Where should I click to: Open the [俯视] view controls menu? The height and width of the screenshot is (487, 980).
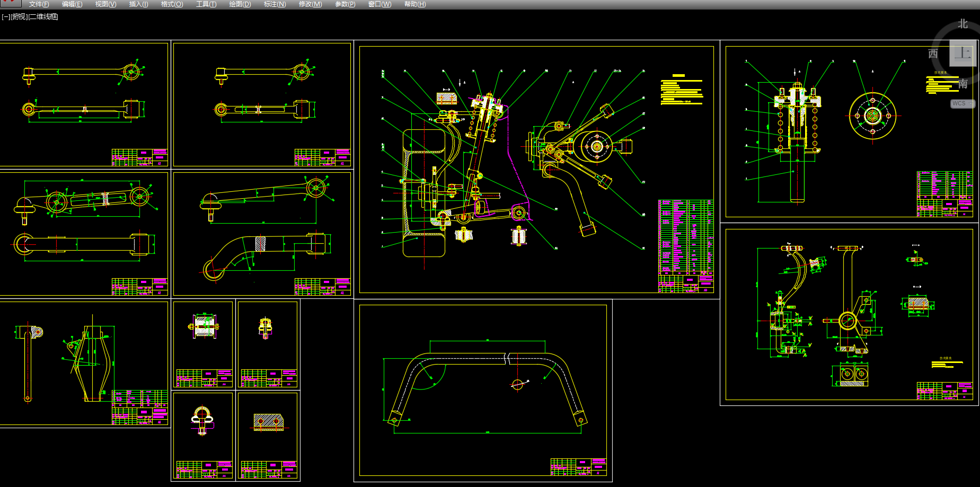(x=19, y=17)
